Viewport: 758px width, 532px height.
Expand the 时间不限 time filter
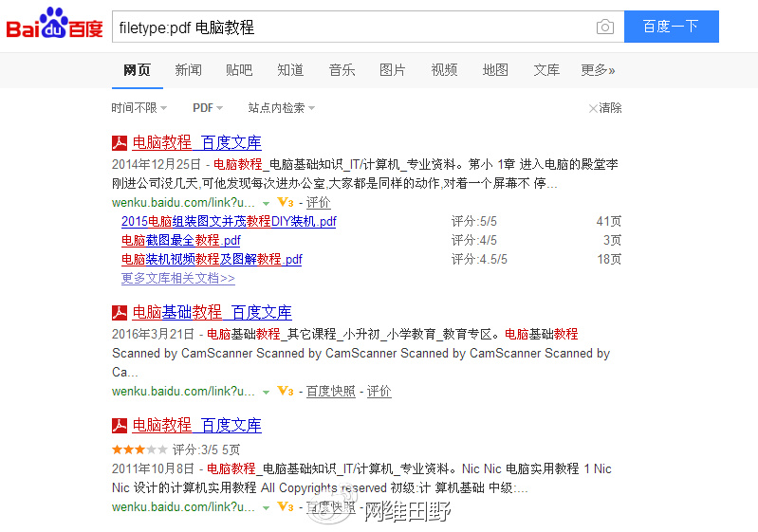coord(139,108)
